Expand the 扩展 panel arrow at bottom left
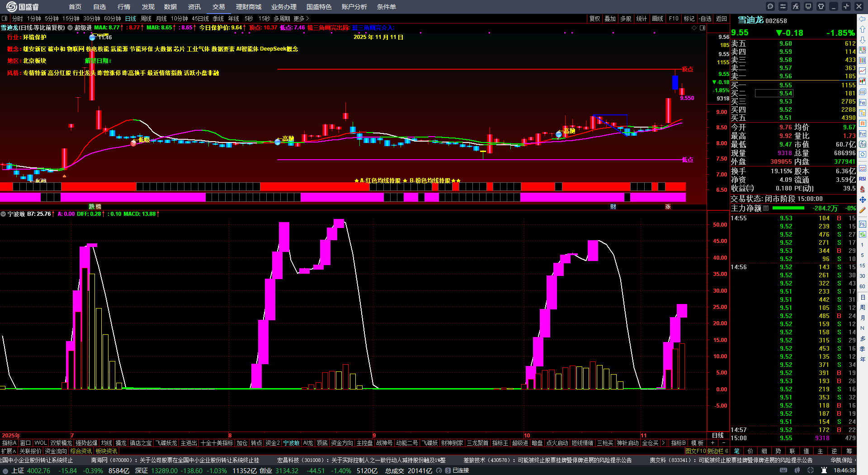Image resolution: width=868 pixels, height=475 pixels. pos(9,451)
